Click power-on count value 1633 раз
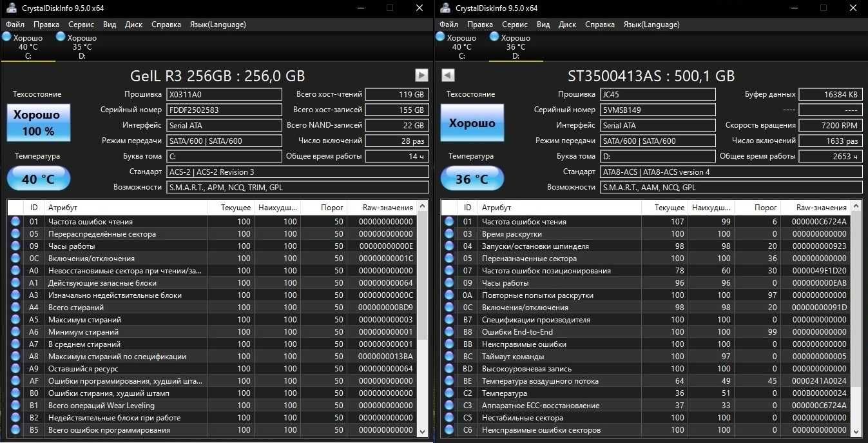 [831, 141]
